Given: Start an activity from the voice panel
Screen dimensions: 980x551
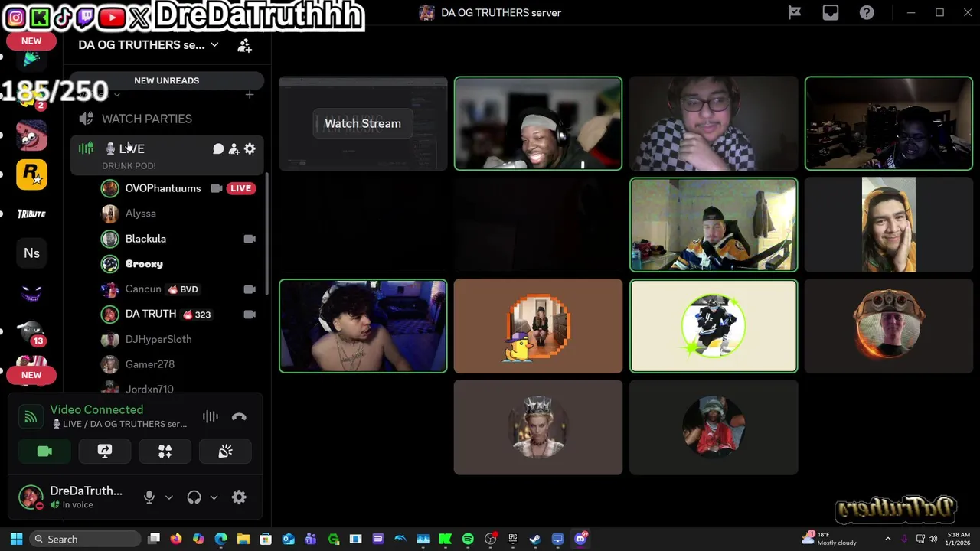Looking at the screenshot, I should click(x=165, y=452).
